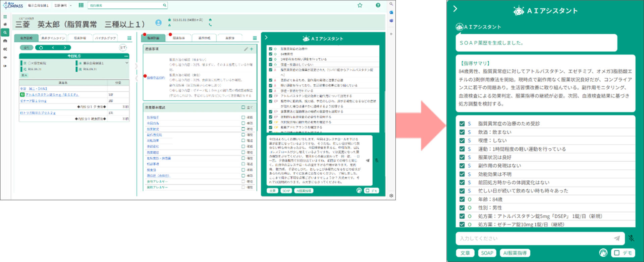This screenshot has width=644, height=262.
Task: Enable the デモ checkbox in enlarged AI panel
Action: coord(617,253)
